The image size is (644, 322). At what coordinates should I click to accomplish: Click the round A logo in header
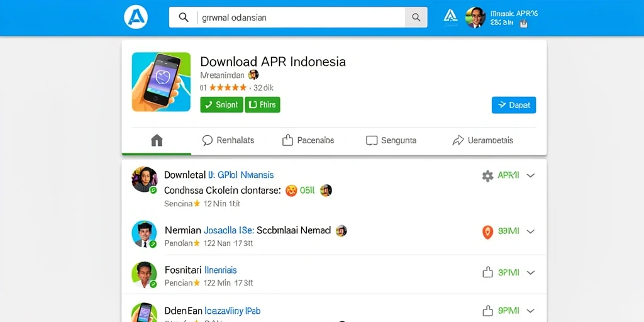coord(136,18)
